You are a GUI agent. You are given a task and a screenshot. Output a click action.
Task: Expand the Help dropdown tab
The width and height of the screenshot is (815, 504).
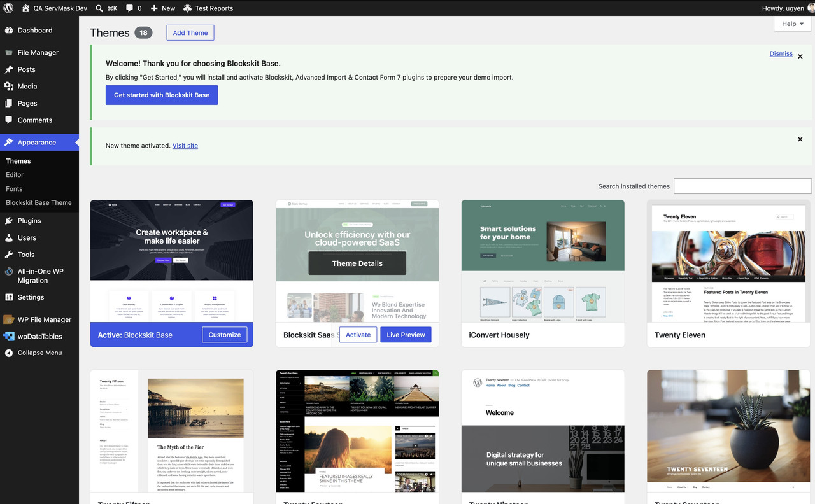793,24
